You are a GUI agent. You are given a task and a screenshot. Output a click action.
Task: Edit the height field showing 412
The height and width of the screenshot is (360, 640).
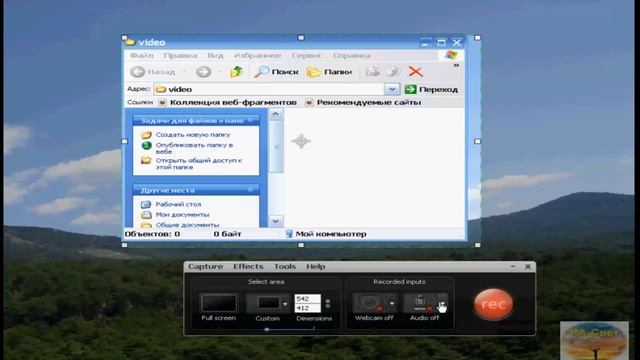pos(307,308)
